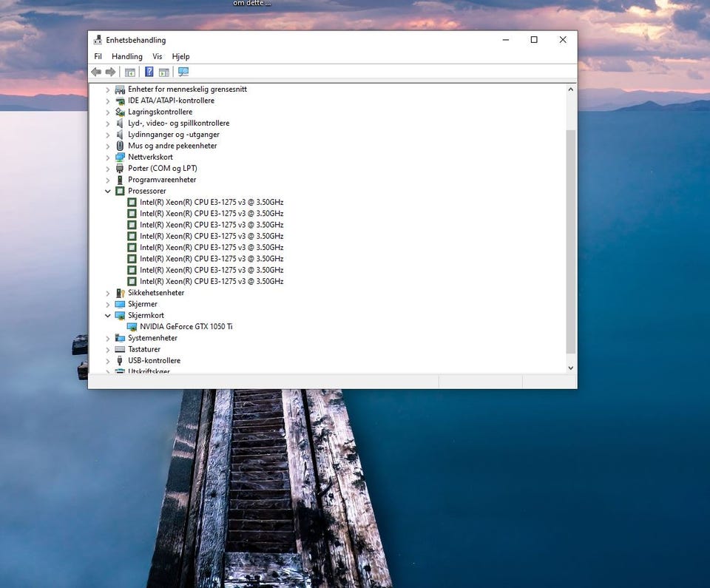The image size is (710, 588).
Task: Select the last Intel Xeon E3-1275 v3 entry
Action: pyautogui.click(x=212, y=281)
